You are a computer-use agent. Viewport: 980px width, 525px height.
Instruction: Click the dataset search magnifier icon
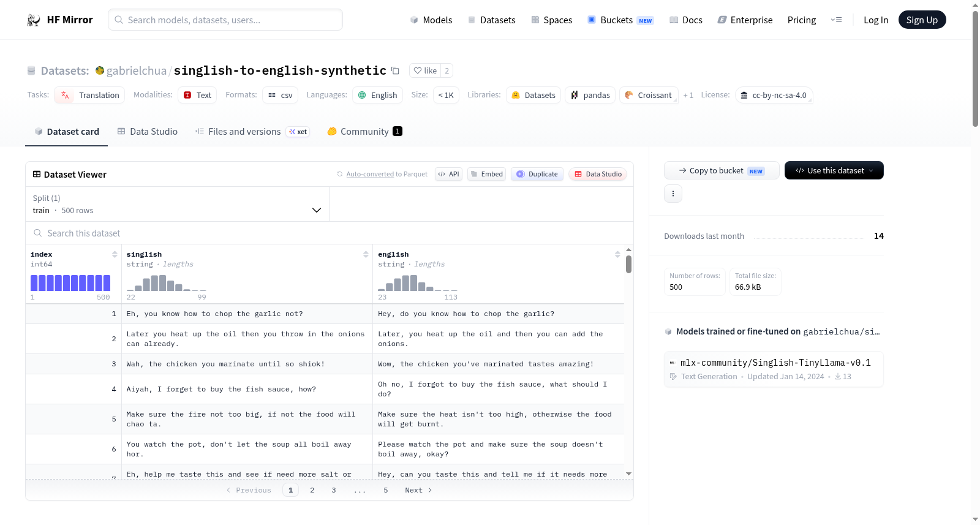[38, 233]
